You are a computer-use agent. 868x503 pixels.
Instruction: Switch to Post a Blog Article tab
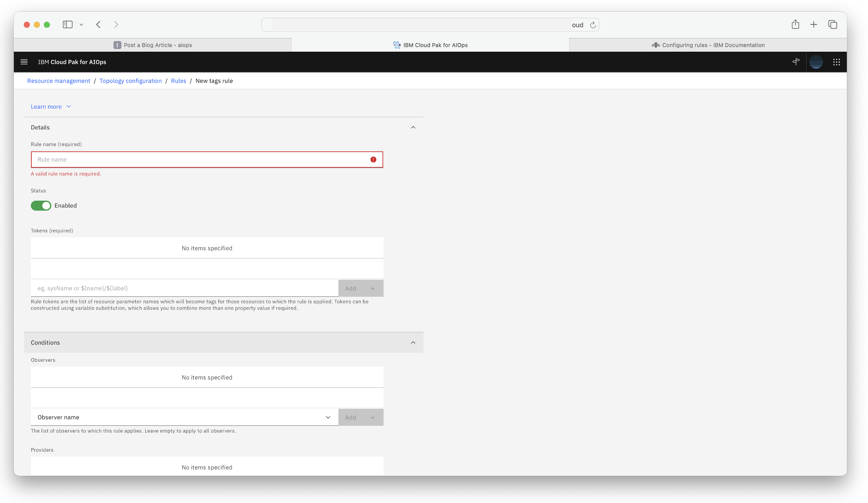(x=153, y=45)
